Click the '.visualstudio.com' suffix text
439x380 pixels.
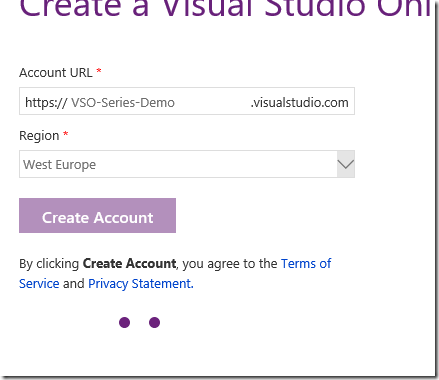(299, 103)
